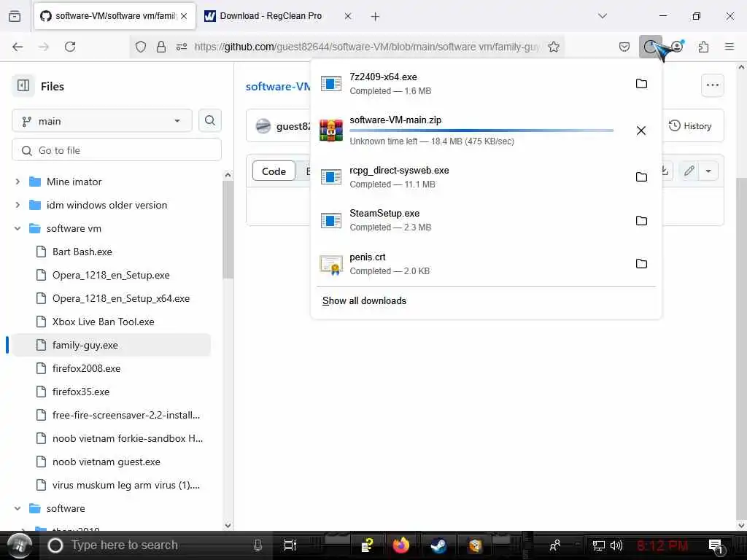Open the main branch dropdown
Viewport: 747px width, 560px height.
tap(101, 121)
